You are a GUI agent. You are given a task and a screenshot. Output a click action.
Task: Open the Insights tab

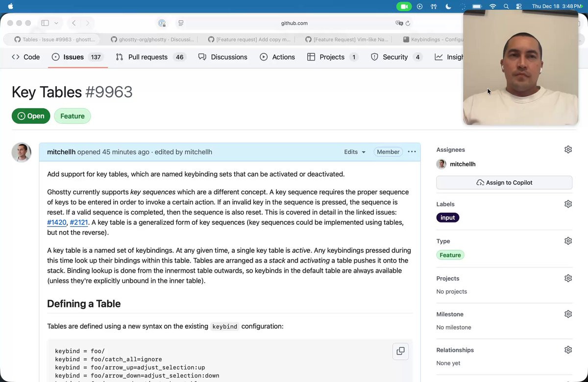coord(449,57)
